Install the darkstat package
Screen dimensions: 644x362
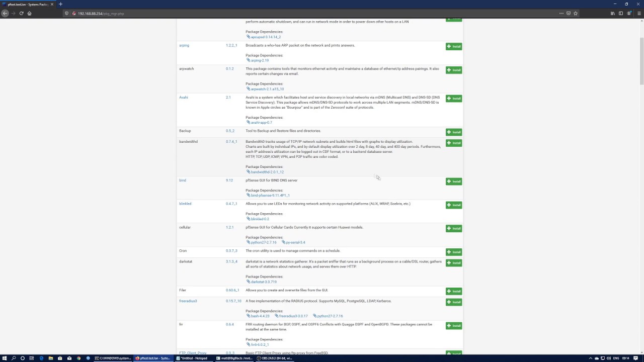pos(454,263)
